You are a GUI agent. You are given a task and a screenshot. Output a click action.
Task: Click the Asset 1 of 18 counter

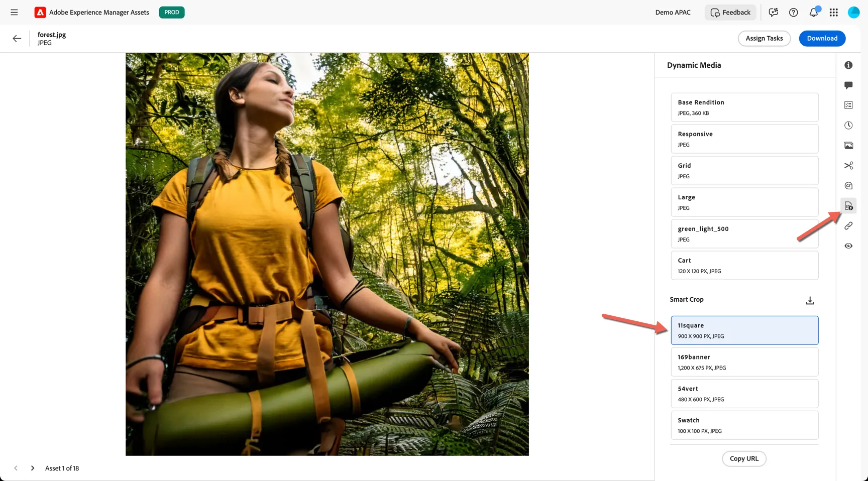tap(62, 468)
